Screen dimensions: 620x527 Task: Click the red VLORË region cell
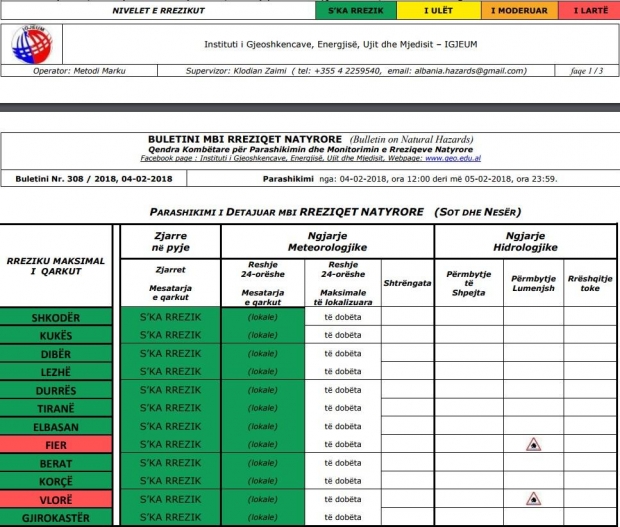pos(56,498)
